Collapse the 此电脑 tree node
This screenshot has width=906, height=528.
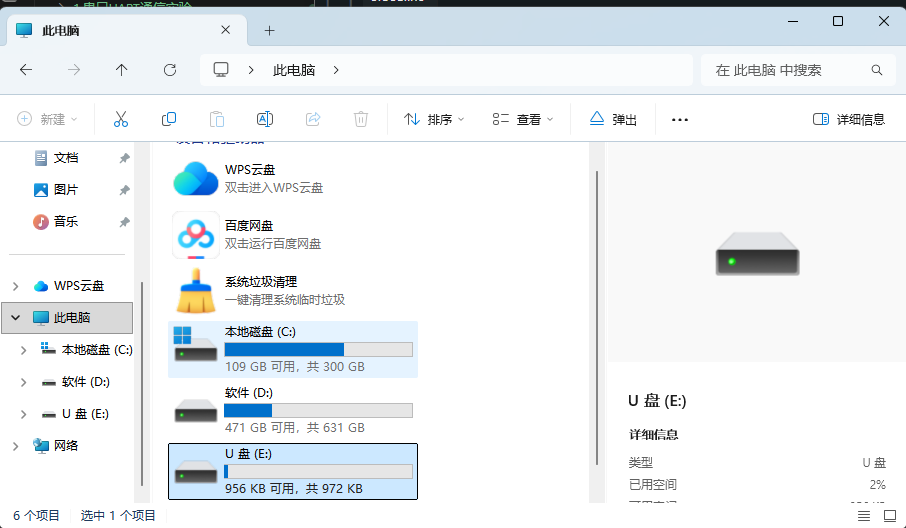(16, 318)
